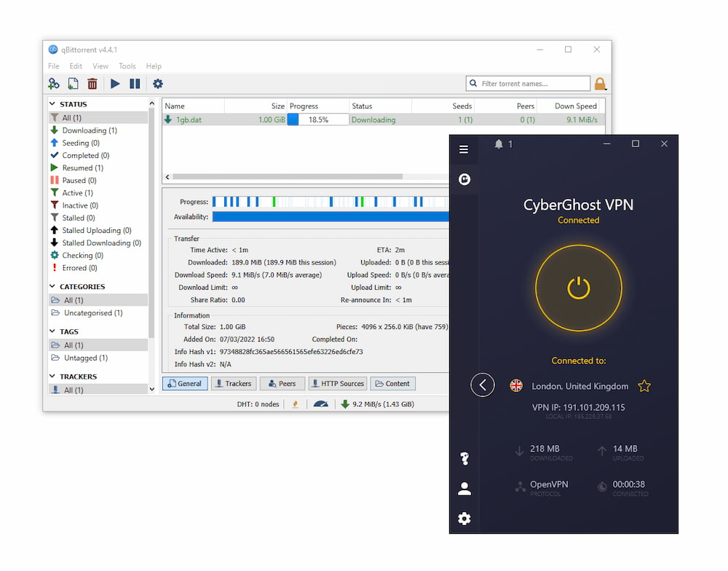Click the CyberGhost notifications bell
The image size is (728, 571).
coord(499,144)
